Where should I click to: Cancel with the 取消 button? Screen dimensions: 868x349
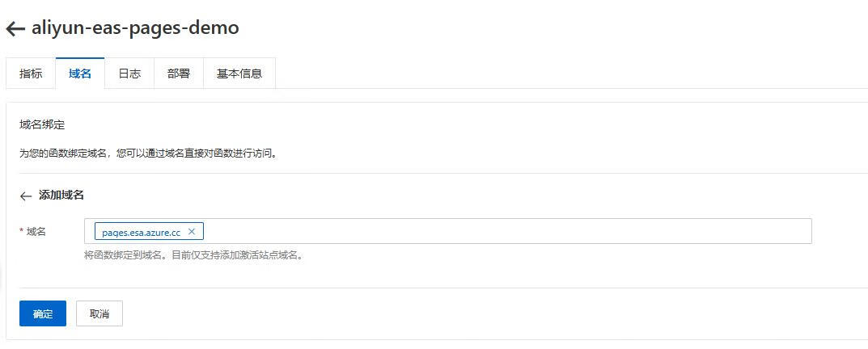pos(100,314)
